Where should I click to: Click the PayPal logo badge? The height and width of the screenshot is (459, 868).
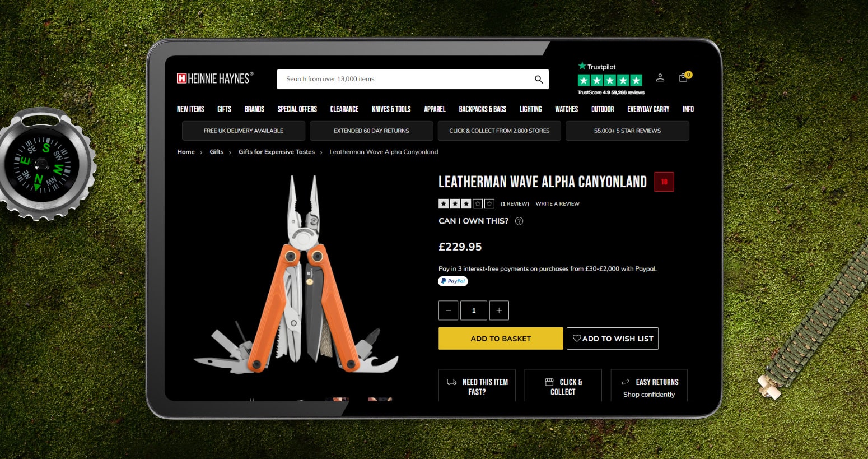[x=453, y=281]
